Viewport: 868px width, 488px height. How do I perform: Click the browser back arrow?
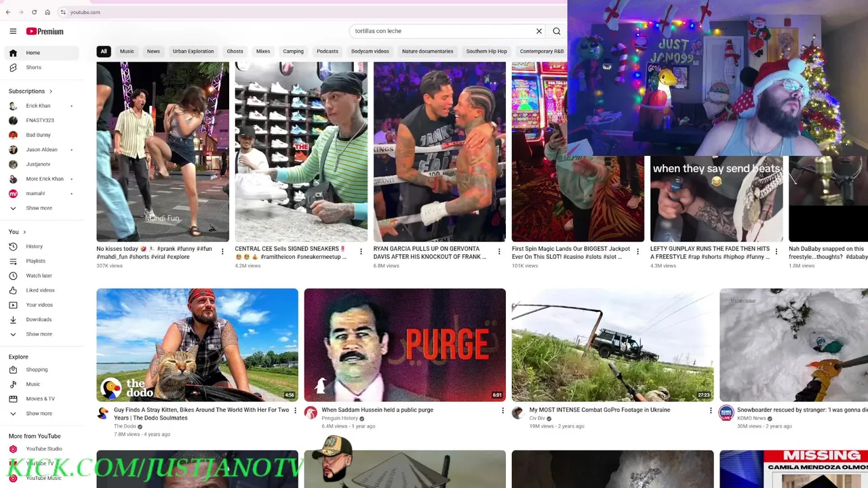click(x=7, y=12)
